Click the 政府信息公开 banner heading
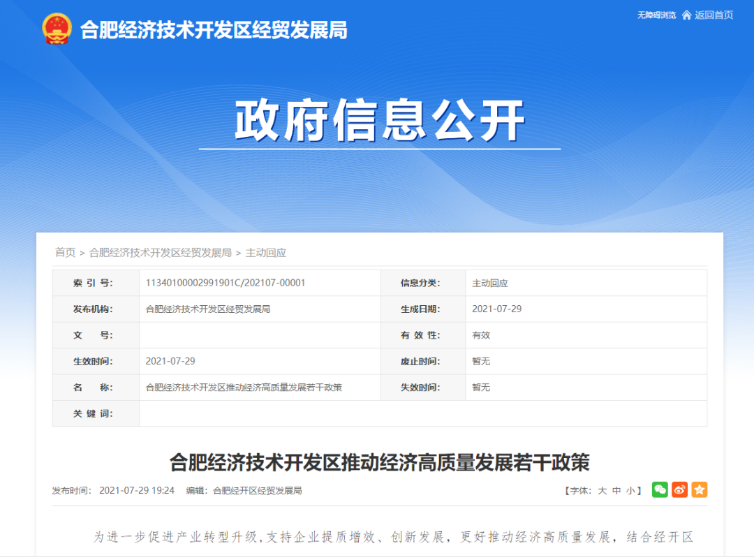Image resolution: width=754 pixels, height=560 pixels. (379, 120)
